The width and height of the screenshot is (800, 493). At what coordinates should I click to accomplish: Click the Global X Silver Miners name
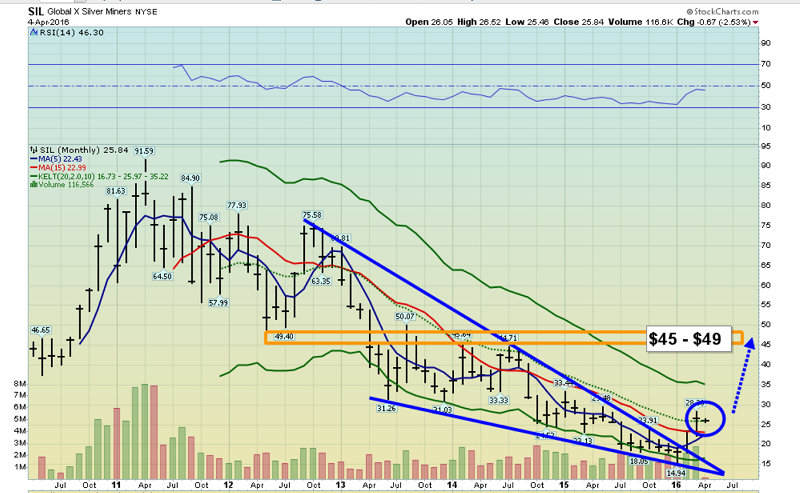point(89,11)
